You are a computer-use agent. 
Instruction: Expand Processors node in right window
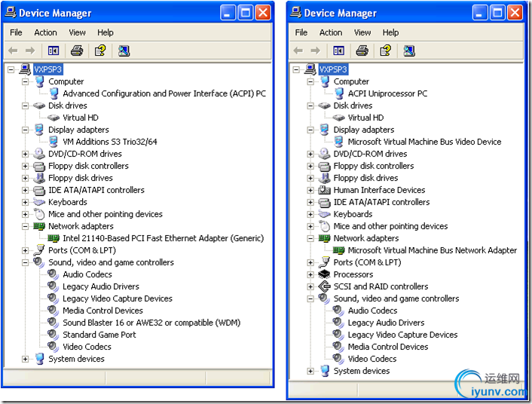[310, 274]
